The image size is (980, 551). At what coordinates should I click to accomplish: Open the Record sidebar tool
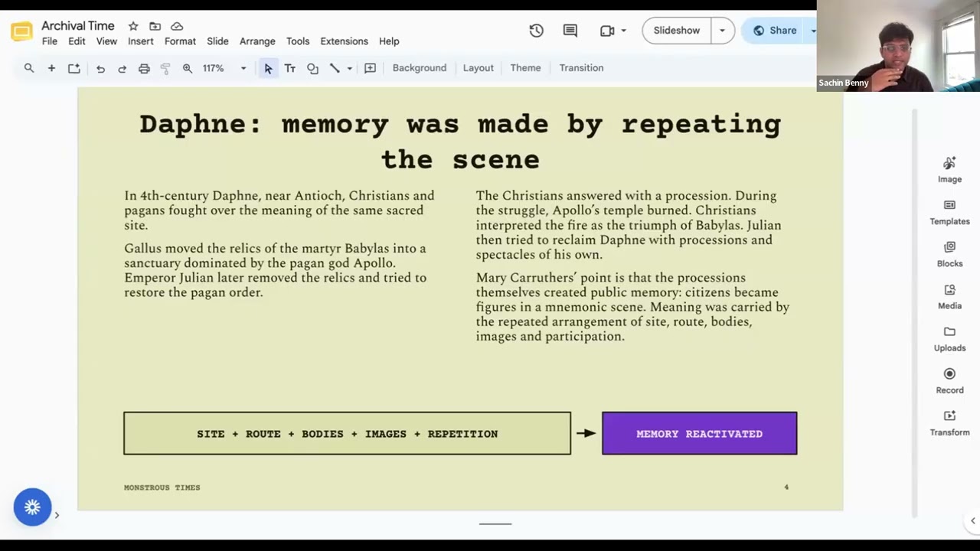(x=949, y=380)
